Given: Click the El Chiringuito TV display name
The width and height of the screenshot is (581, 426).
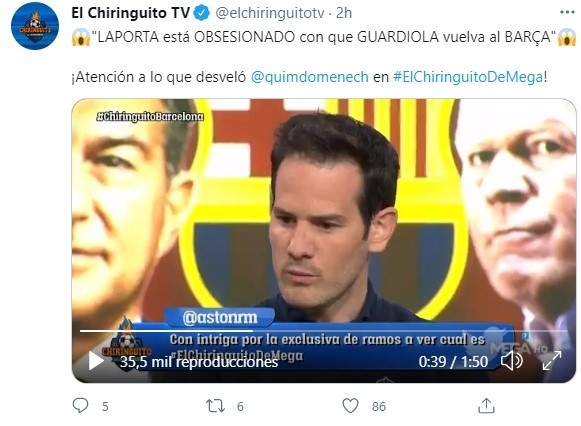Looking at the screenshot, I should 130,13.
